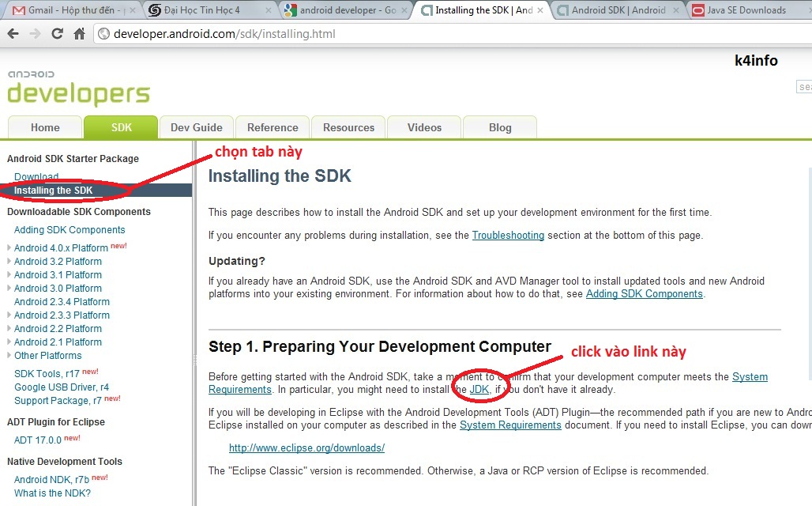Viewport: 812px width, 506px height.
Task: Click the browser forward arrow
Action: pos(36,34)
